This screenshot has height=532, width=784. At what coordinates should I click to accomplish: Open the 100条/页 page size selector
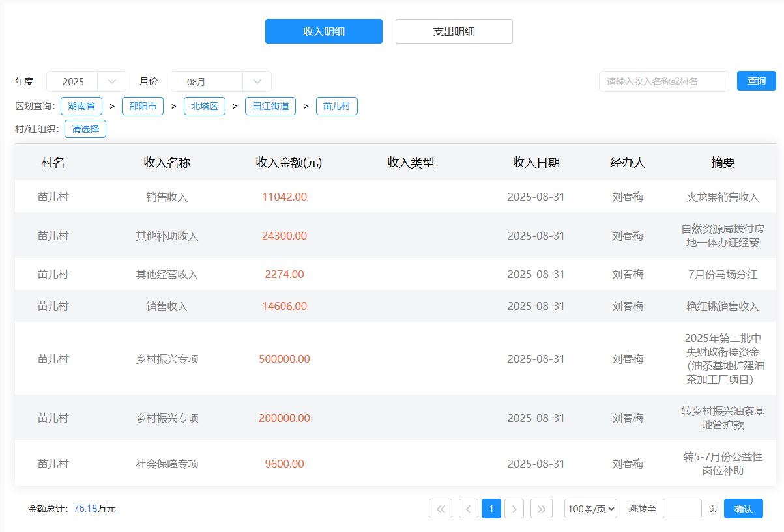click(x=590, y=509)
